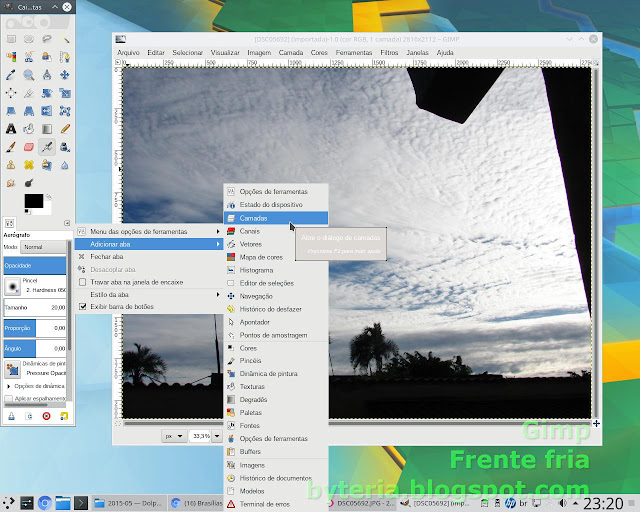Toggle 'Travar aba na janela de encaixe' checkbox
This screenshot has height=512, width=640.
[82, 282]
